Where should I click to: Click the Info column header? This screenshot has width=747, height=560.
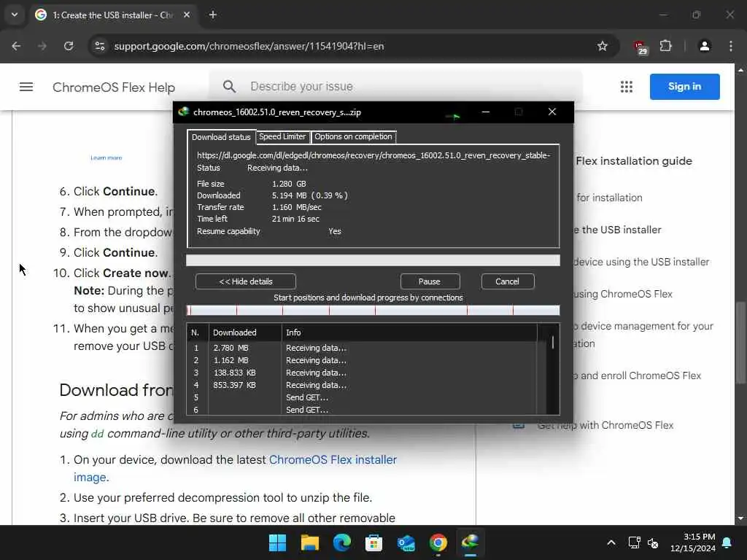[410, 332]
